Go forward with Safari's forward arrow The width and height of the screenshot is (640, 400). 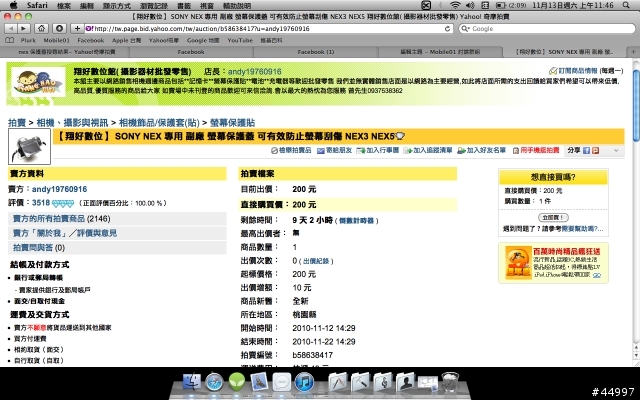tap(24, 29)
